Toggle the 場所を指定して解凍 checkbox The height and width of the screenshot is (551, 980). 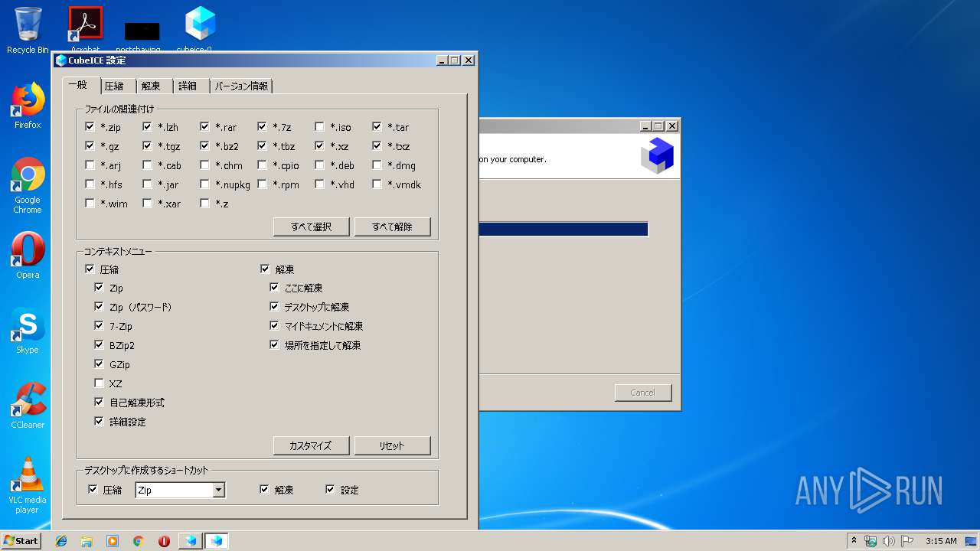[x=275, y=345]
